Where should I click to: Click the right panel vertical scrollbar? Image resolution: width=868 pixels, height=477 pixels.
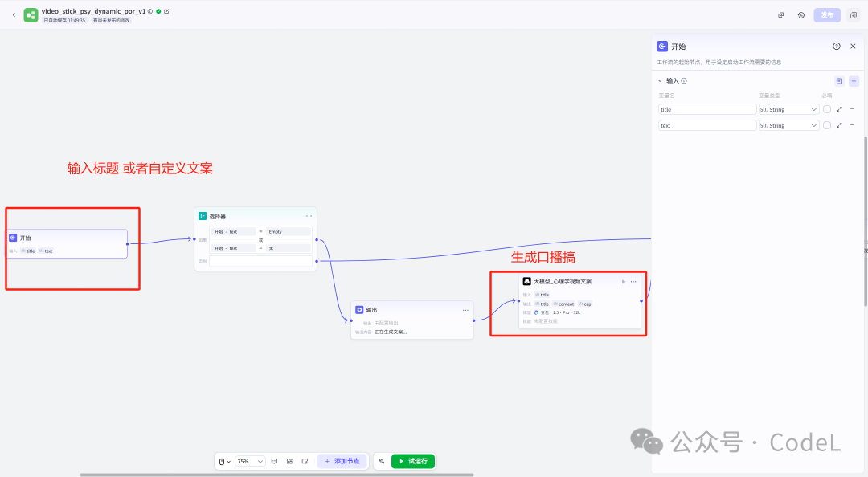(x=866, y=222)
